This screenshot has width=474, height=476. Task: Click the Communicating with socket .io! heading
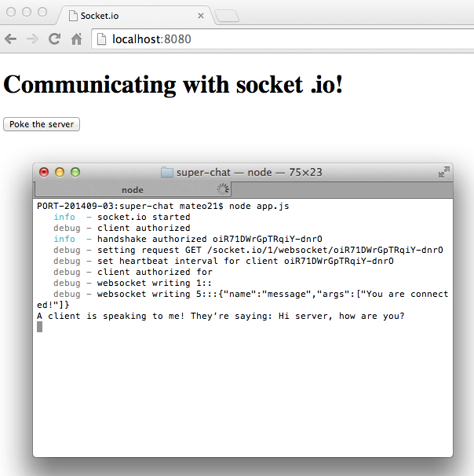pyautogui.click(x=173, y=85)
